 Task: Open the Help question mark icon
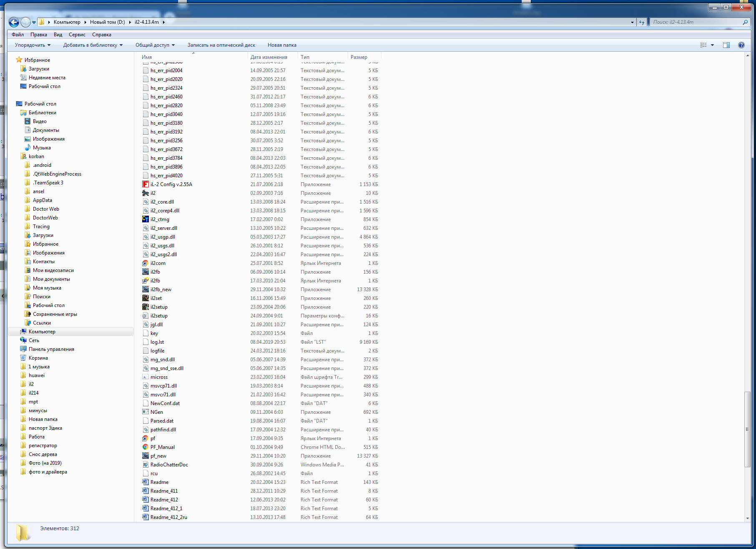click(741, 45)
